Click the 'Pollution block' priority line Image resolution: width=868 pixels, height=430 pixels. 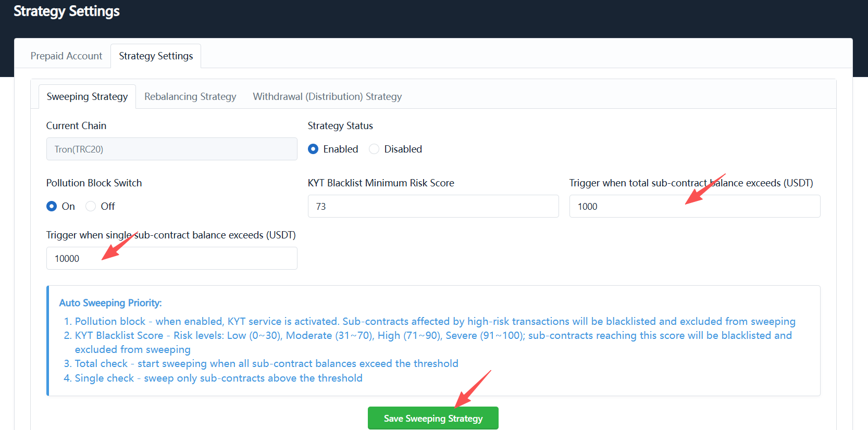tap(435, 321)
